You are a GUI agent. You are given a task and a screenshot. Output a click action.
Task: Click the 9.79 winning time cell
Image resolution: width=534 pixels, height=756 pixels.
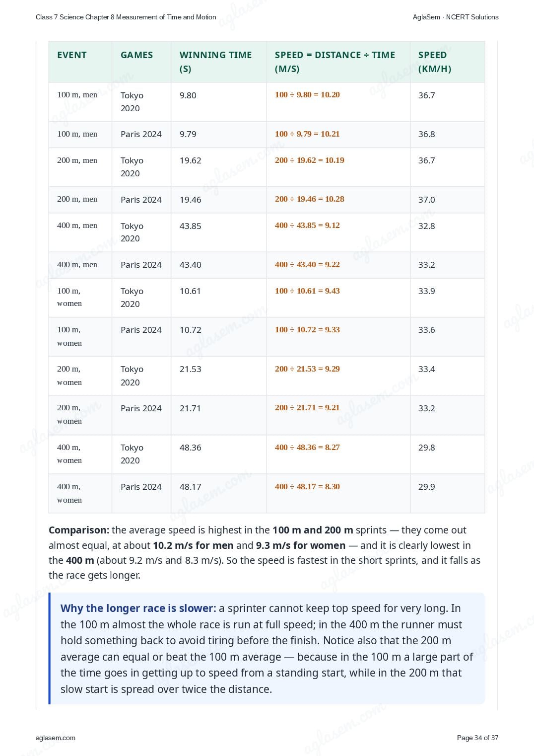(x=188, y=134)
